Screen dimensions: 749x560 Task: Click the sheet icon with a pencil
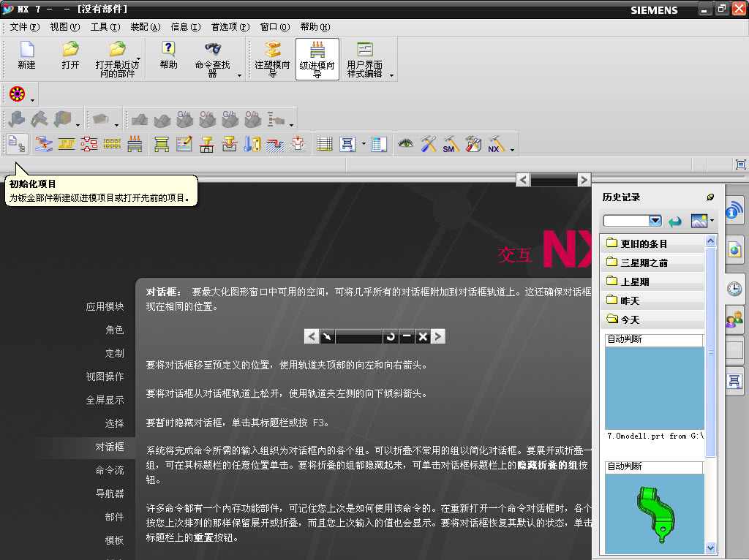click(184, 144)
